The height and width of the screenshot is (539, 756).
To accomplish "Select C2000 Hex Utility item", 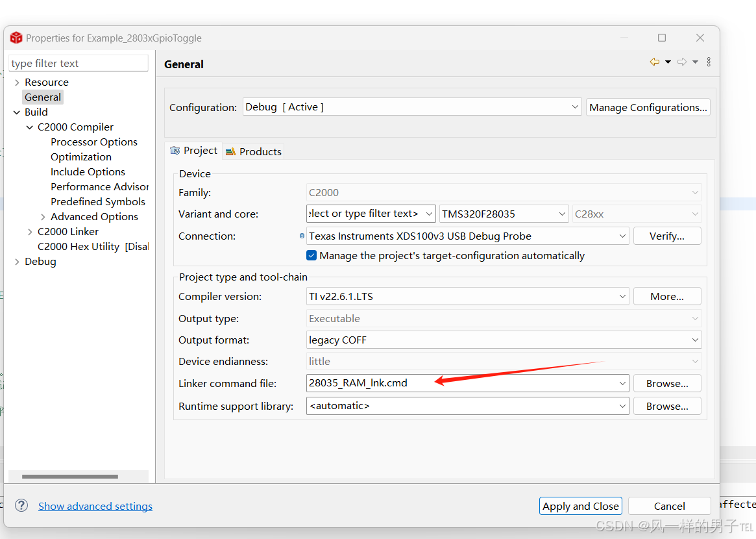I will click(x=93, y=247).
